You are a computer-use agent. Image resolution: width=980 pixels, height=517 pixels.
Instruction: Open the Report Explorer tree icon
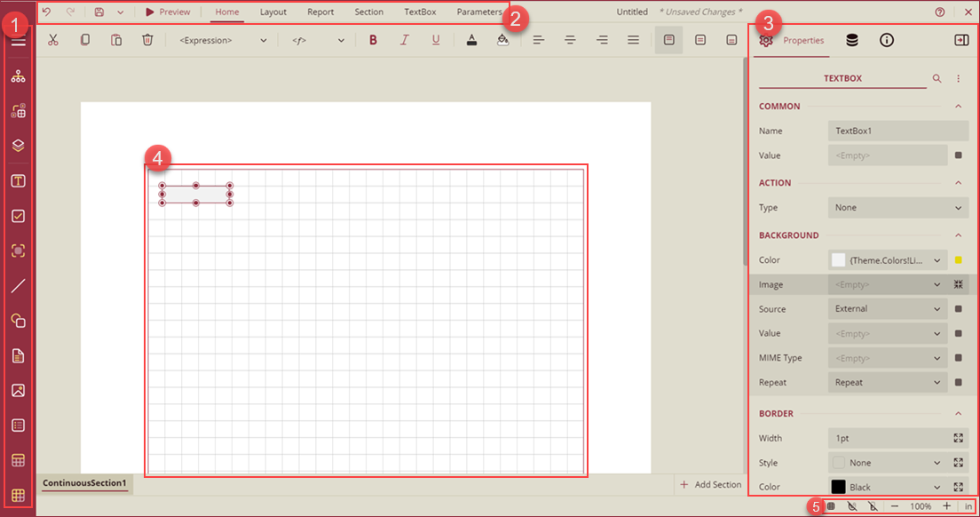point(18,76)
